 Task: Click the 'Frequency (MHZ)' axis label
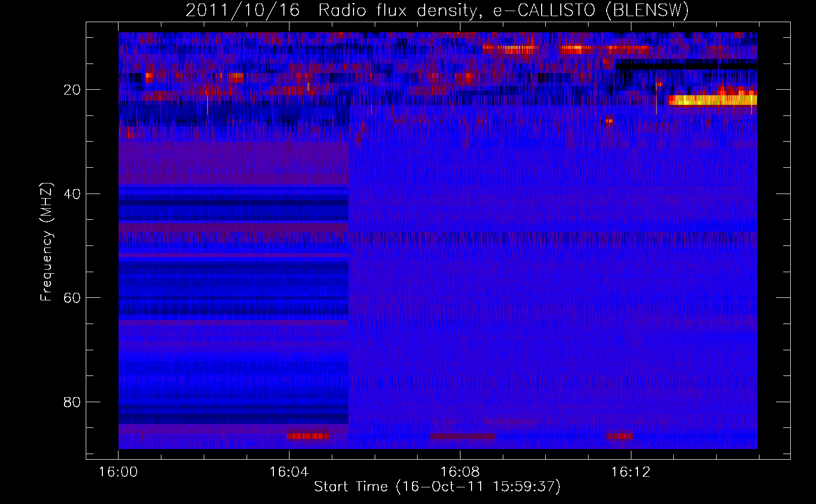46,242
